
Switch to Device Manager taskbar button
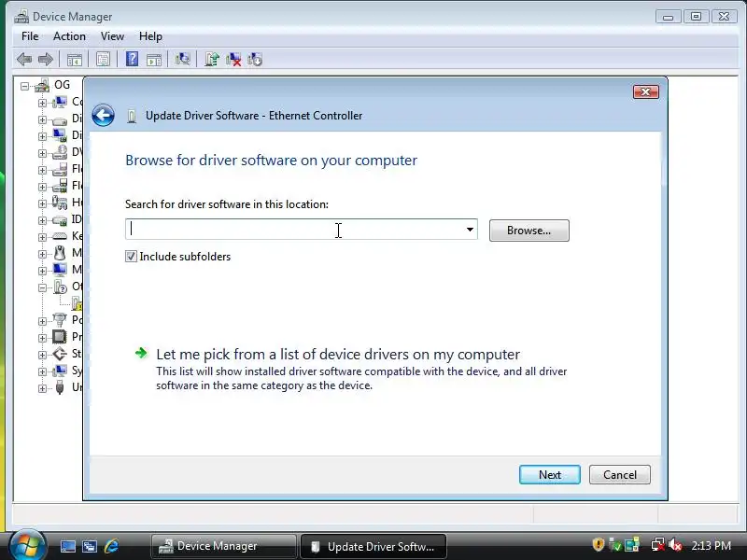[x=223, y=546]
